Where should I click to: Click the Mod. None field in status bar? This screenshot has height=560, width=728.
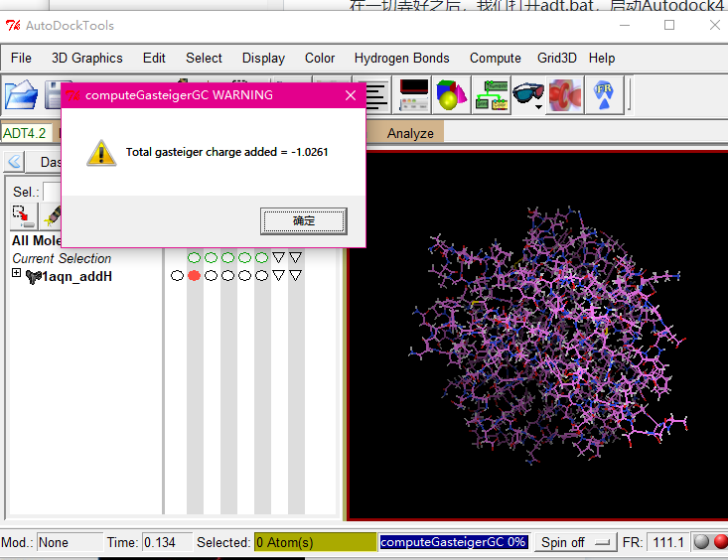coord(69,542)
